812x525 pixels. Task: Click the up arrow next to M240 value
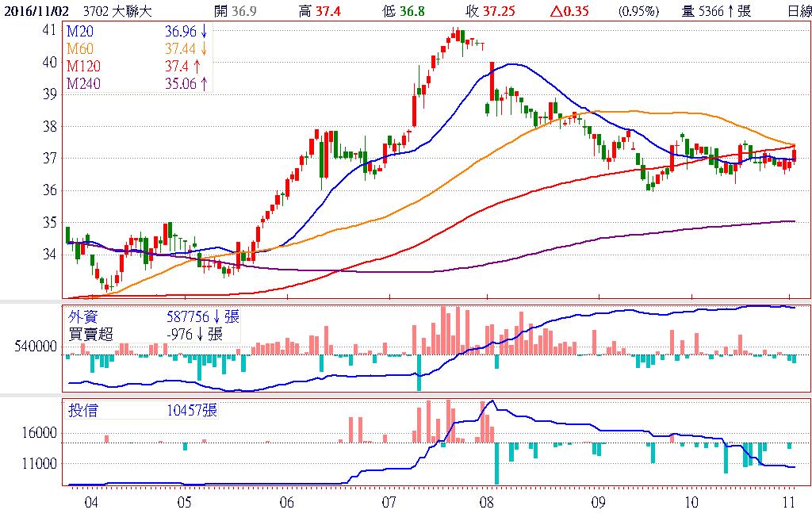pos(205,84)
